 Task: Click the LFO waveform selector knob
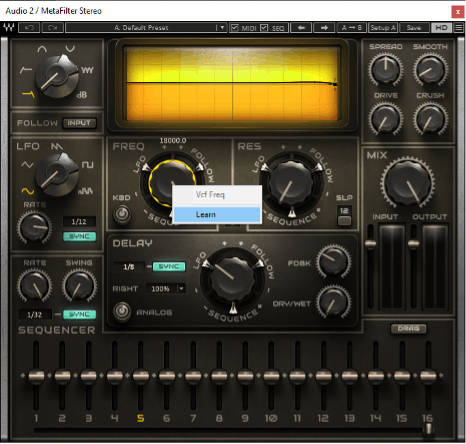coord(56,175)
